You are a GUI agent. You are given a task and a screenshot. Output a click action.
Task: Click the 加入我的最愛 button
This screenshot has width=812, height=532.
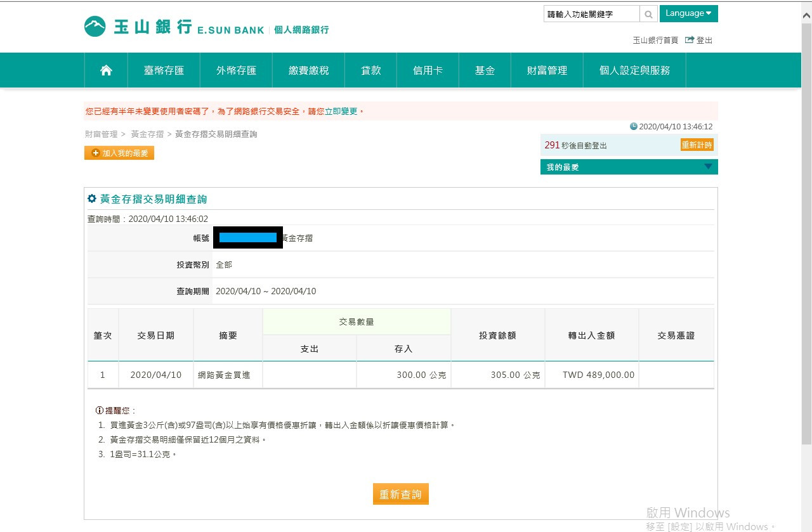(119, 153)
